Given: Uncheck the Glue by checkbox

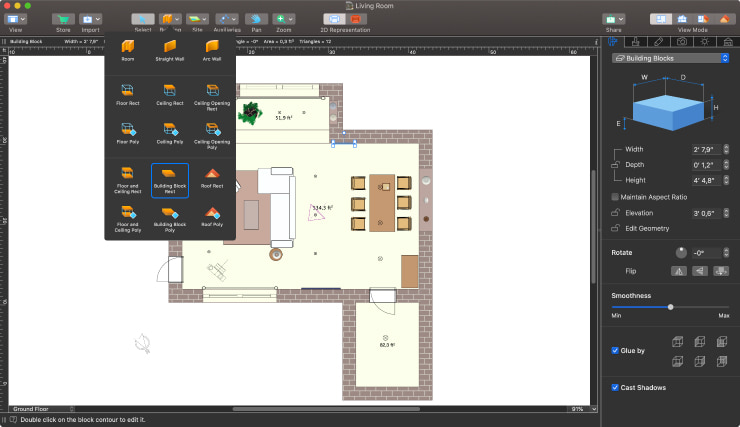Looking at the screenshot, I should coord(615,350).
